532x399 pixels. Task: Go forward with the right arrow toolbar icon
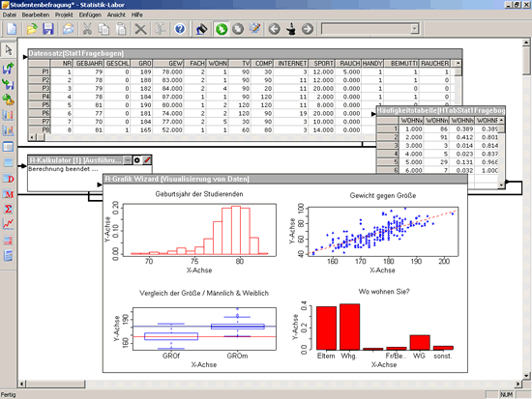point(308,29)
